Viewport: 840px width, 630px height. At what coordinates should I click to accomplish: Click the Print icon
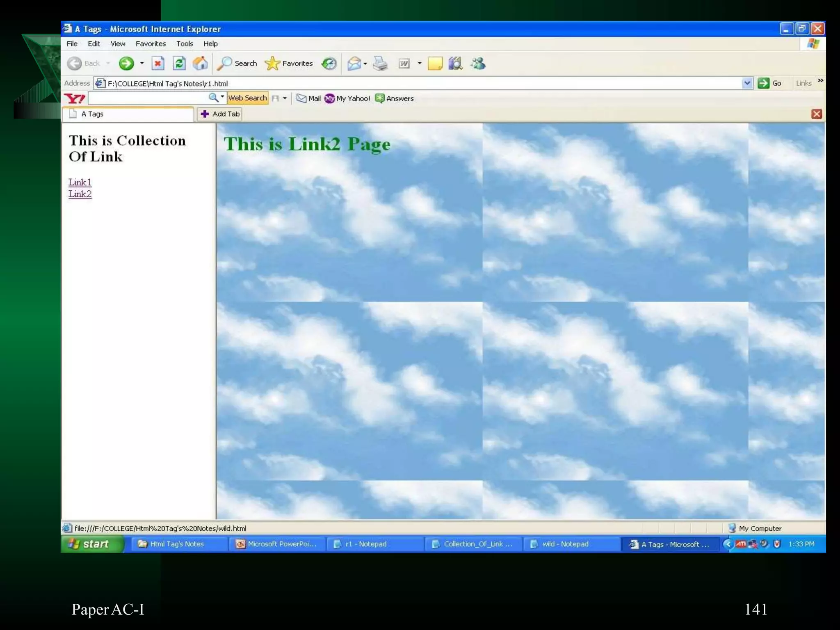click(x=380, y=63)
